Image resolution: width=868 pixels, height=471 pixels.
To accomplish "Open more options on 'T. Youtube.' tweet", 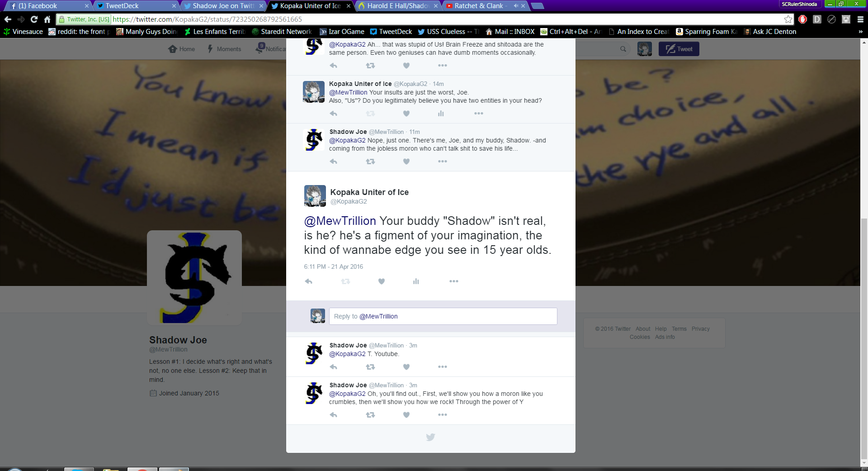I will [443, 367].
